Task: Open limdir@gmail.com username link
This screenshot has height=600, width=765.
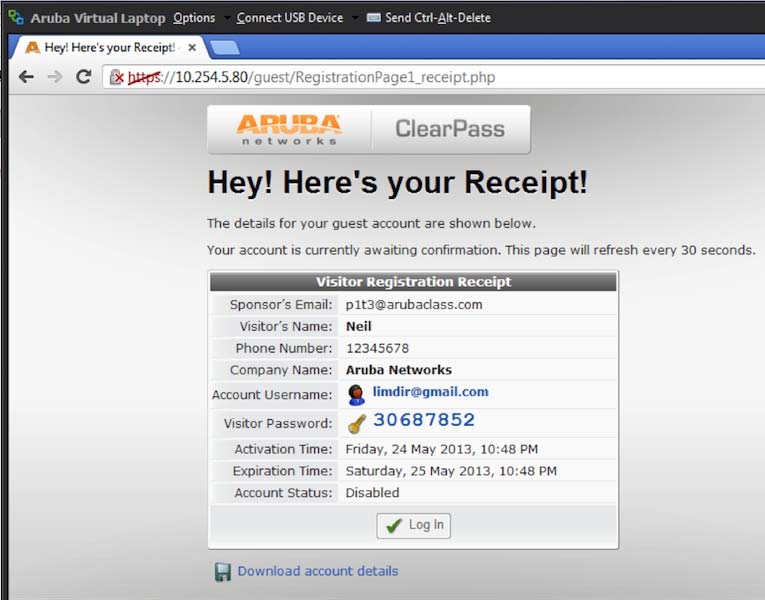Action: click(x=430, y=392)
